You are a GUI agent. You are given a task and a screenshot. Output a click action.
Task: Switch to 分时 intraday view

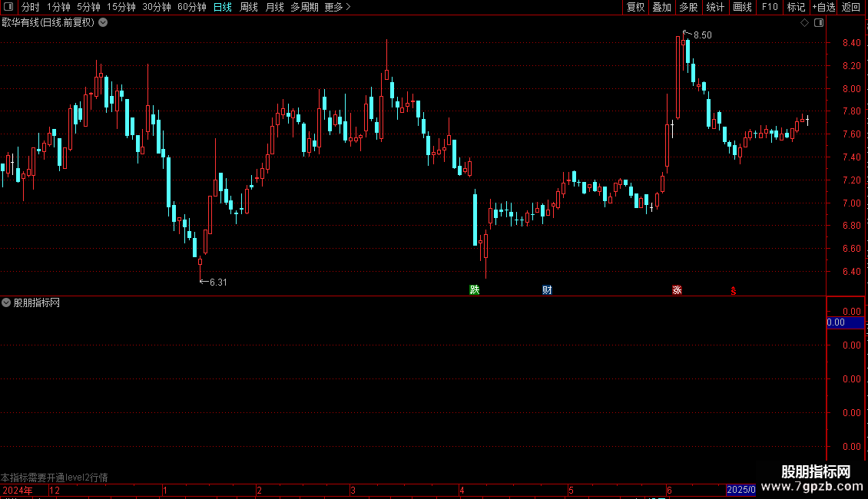31,7
